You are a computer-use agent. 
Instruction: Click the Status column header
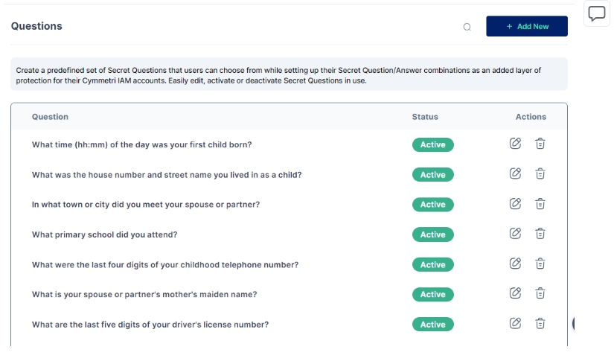[x=425, y=117]
